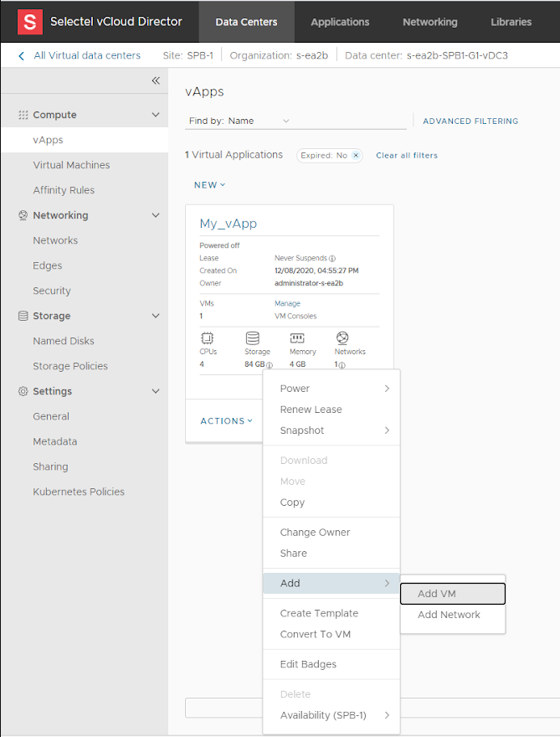
Task: Click ADVANCED FILTERING link
Action: point(470,121)
